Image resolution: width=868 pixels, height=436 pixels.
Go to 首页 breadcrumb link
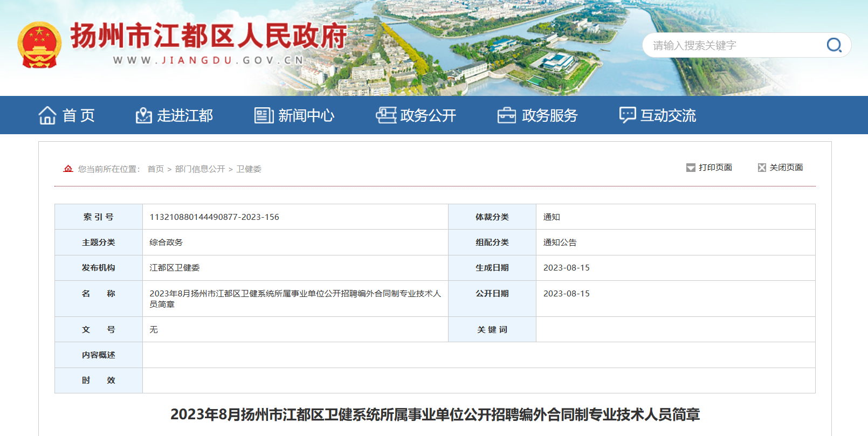pyautogui.click(x=155, y=169)
